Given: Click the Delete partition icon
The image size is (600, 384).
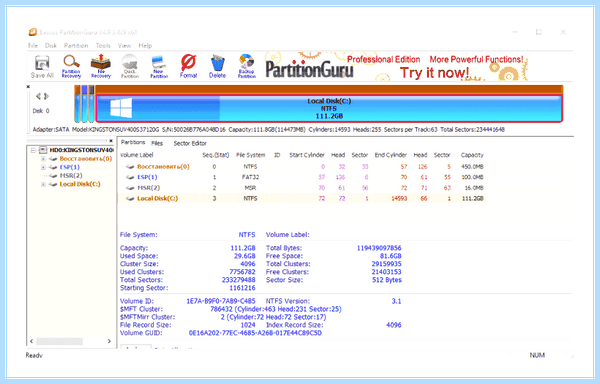Looking at the screenshot, I should [217, 67].
